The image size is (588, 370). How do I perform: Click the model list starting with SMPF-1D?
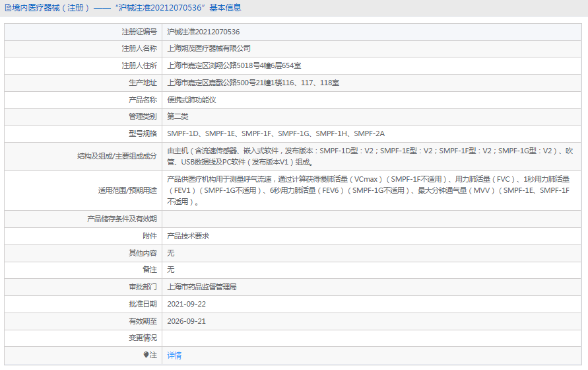[x=276, y=133]
